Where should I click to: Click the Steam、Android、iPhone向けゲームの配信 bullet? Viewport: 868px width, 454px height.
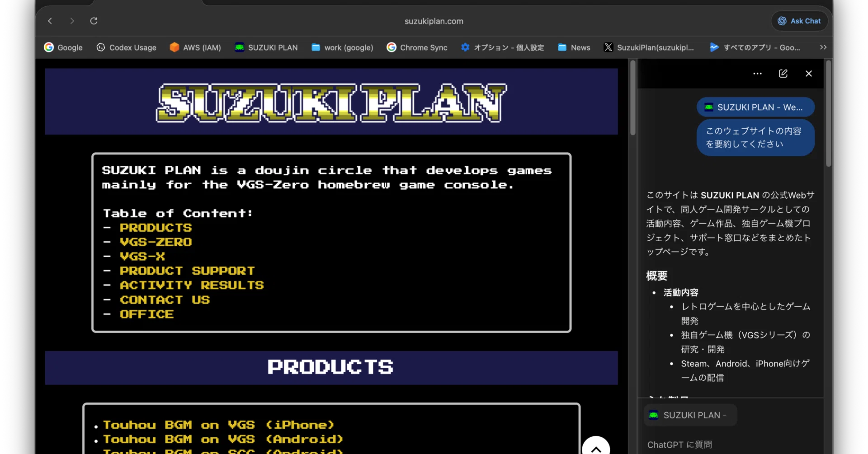[x=745, y=370]
